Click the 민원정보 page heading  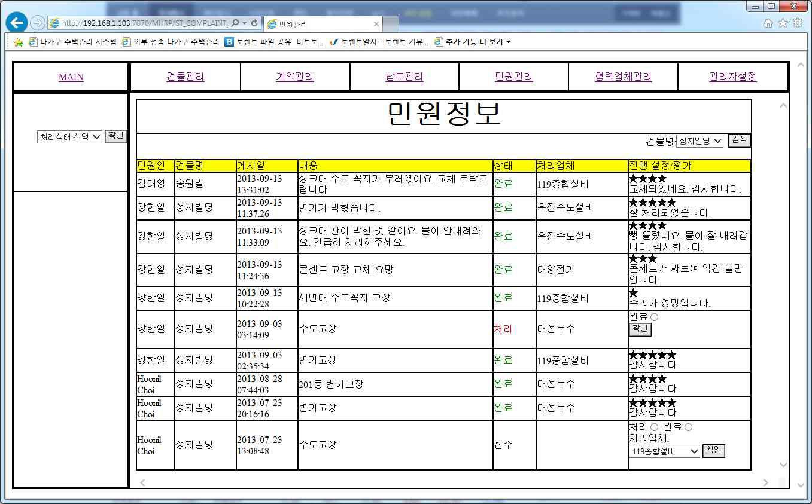tap(444, 114)
